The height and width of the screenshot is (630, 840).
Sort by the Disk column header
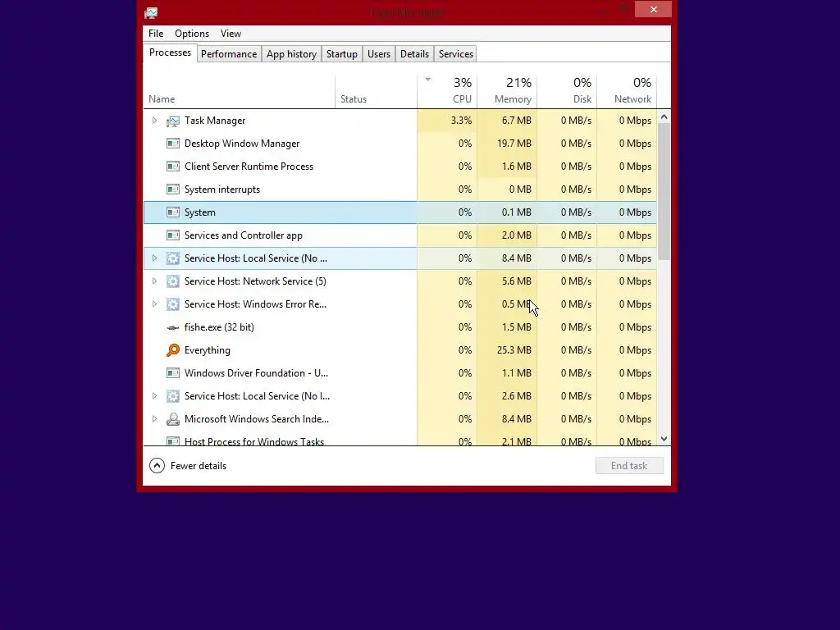point(568,92)
